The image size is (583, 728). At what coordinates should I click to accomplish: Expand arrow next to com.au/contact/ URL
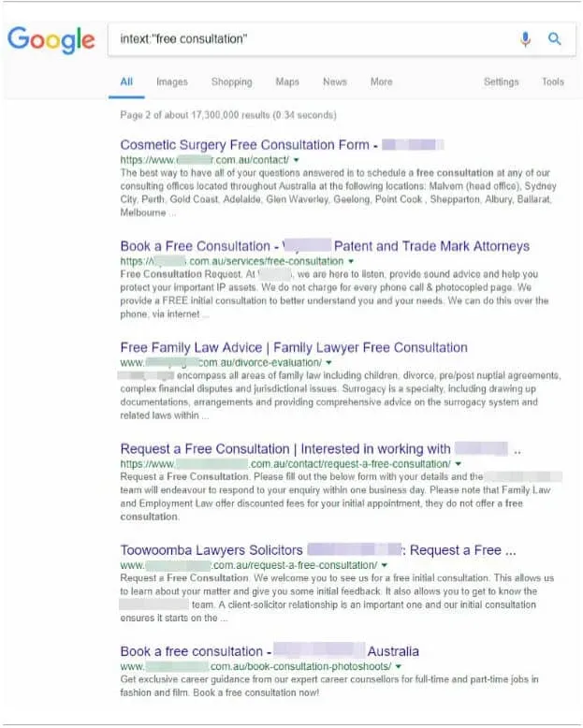[x=296, y=160]
